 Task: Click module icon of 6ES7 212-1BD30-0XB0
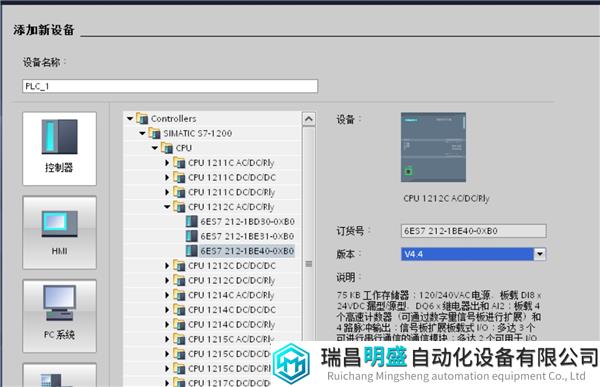(191, 221)
